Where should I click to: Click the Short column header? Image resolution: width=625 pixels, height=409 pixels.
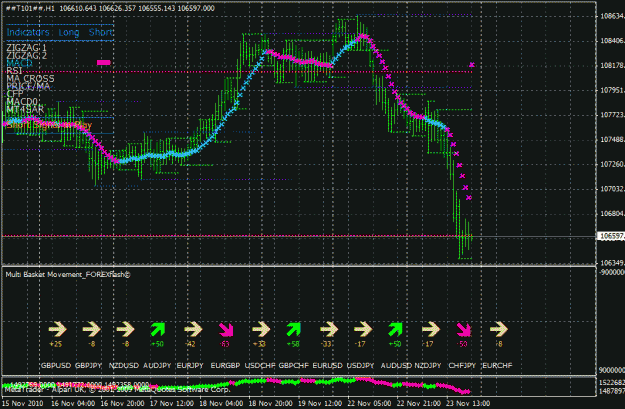pos(101,32)
